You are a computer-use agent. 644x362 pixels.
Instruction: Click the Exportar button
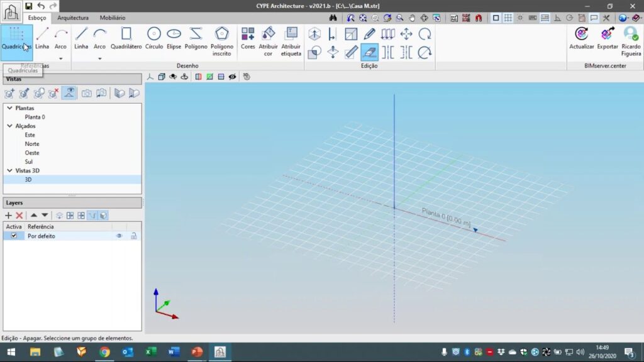click(x=608, y=38)
